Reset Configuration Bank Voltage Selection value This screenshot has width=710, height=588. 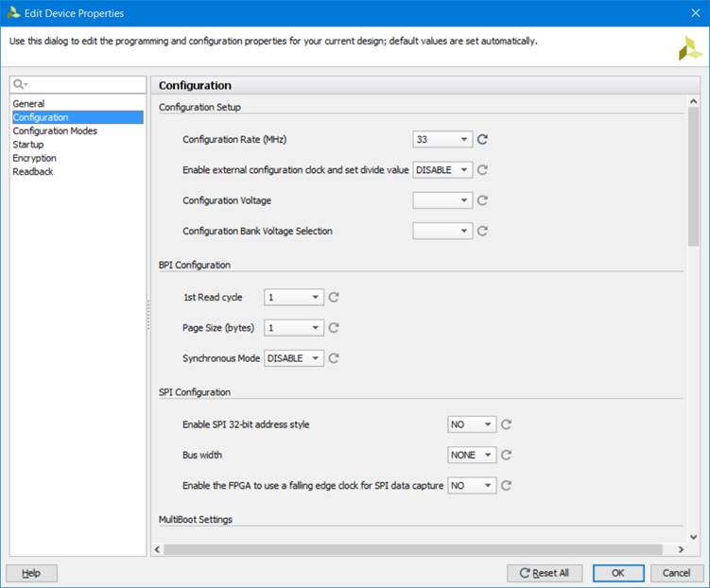click(482, 231)
